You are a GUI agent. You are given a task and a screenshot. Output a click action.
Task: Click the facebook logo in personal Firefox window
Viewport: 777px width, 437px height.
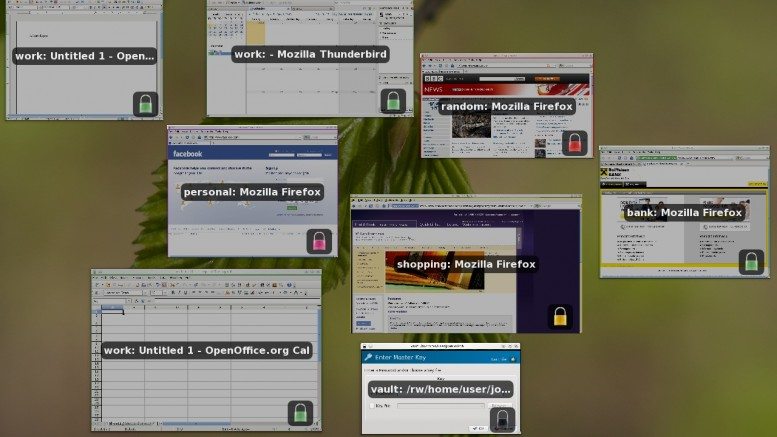pos(188,154)
